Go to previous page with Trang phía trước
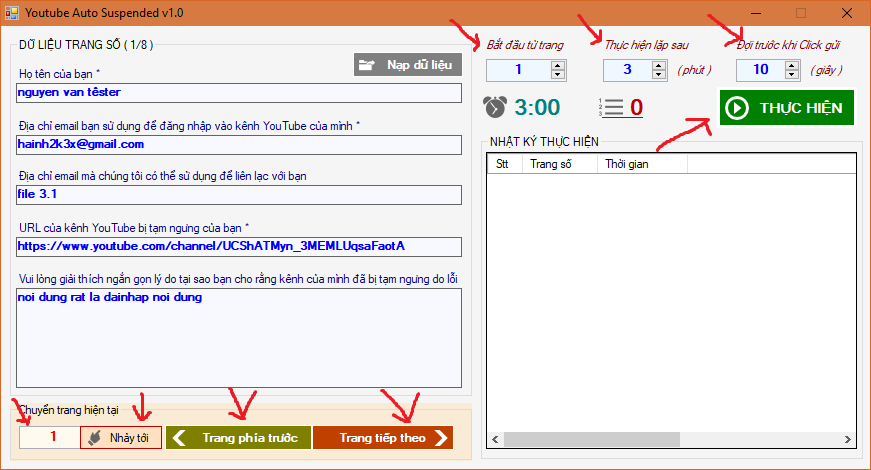Viewport: 871px width, 470px height. (238, 437)
